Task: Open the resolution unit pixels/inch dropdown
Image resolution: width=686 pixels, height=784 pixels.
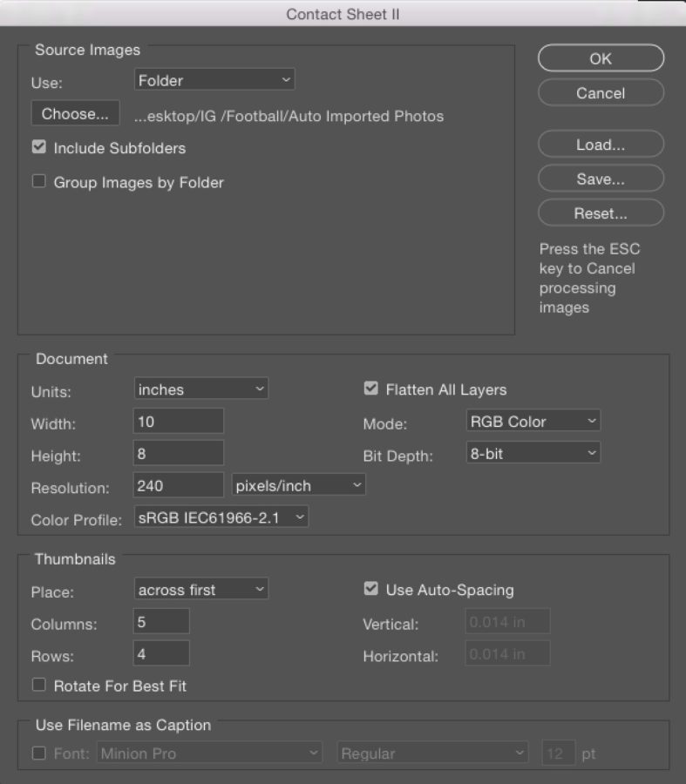Action: click(296, 484)
